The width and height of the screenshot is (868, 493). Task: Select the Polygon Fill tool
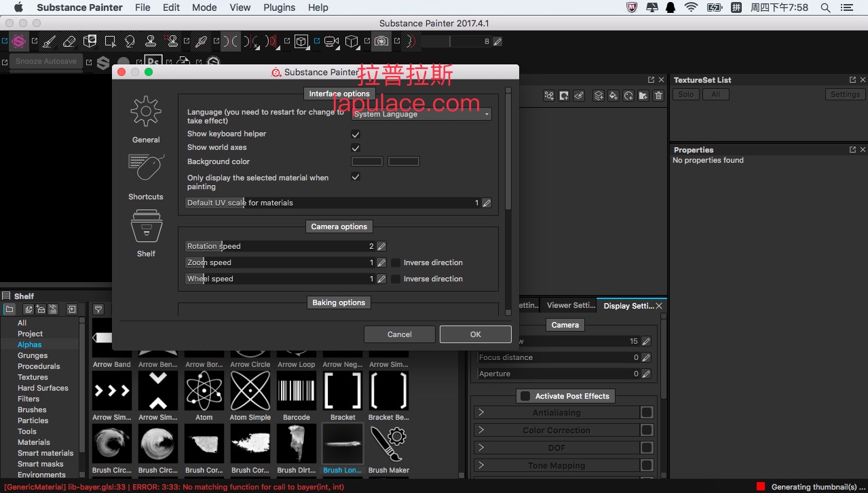coord(110,41)
